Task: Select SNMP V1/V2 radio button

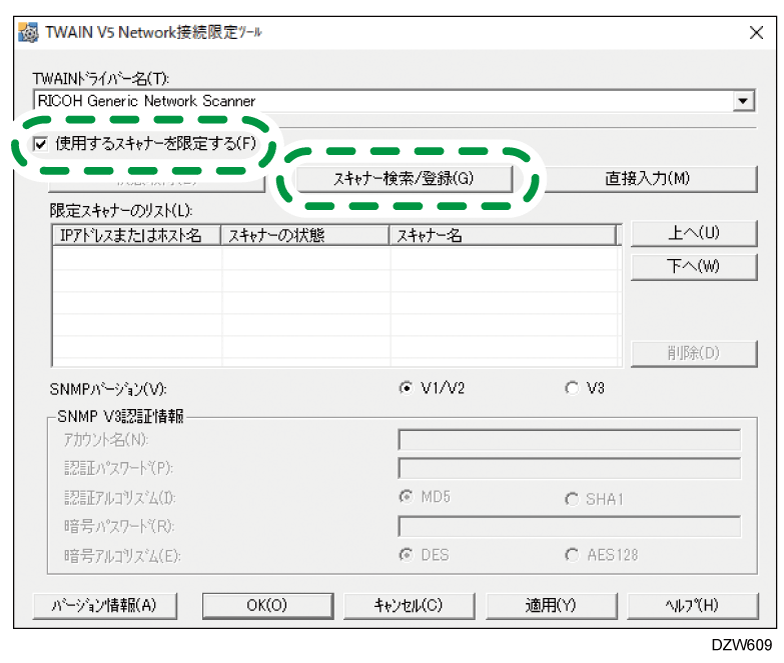Action: pyautogui.click(x=406, y=388)
